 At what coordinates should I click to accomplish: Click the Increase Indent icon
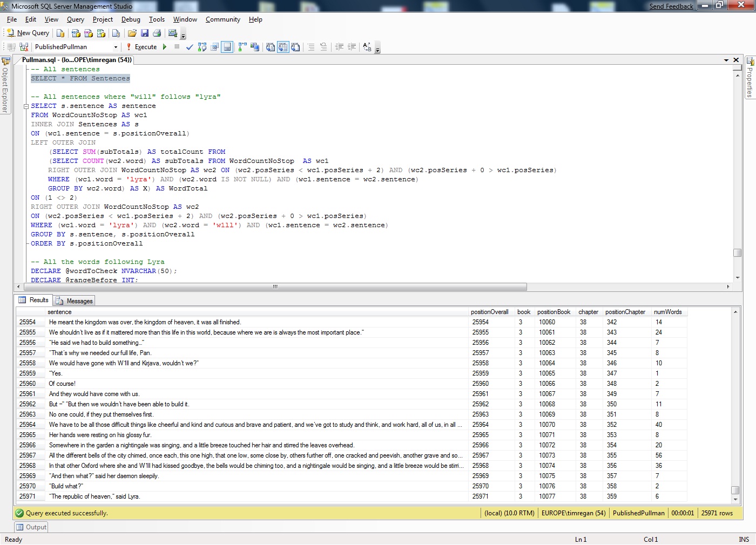[352, 47]
